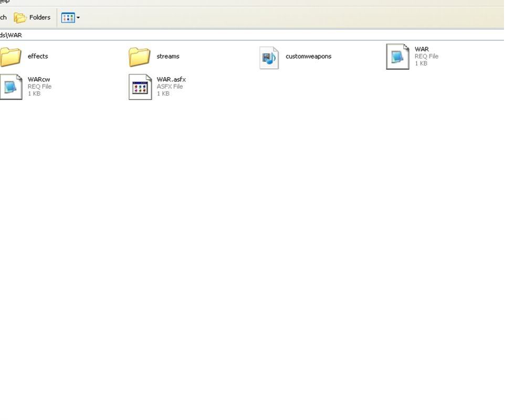Click the 'customweapons' file name
Image resolution: width=525 pixels, height=420 pixels.
click(308, 56)
